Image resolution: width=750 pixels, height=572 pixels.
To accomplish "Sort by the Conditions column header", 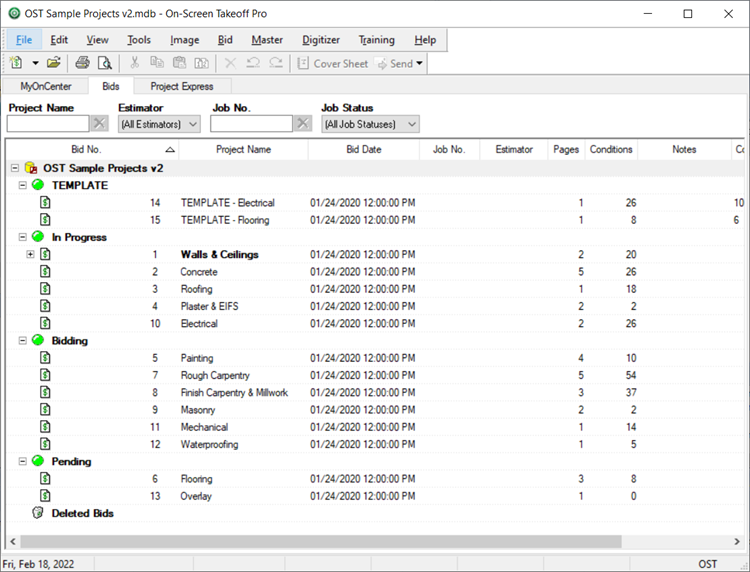I will (x=611, y=149).
